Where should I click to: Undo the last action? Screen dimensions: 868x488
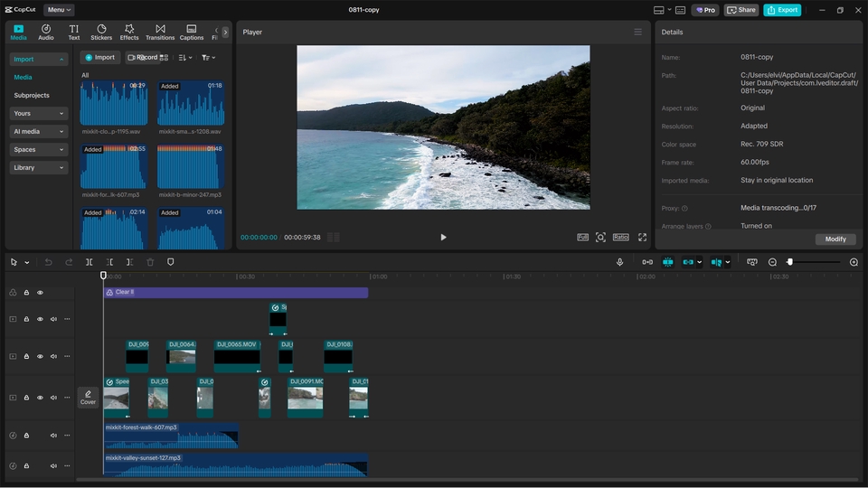click(x=48, y=262)
